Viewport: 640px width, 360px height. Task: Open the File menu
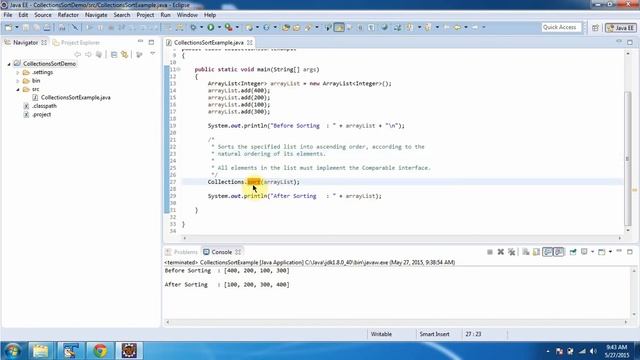coord(8,15)
